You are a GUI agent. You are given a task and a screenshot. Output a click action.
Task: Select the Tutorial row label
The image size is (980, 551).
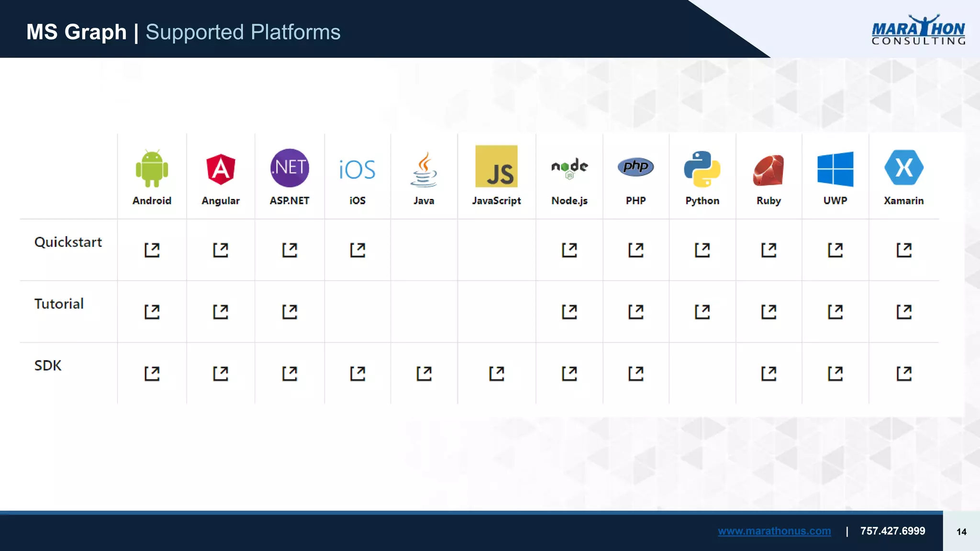tap(59, 304)
